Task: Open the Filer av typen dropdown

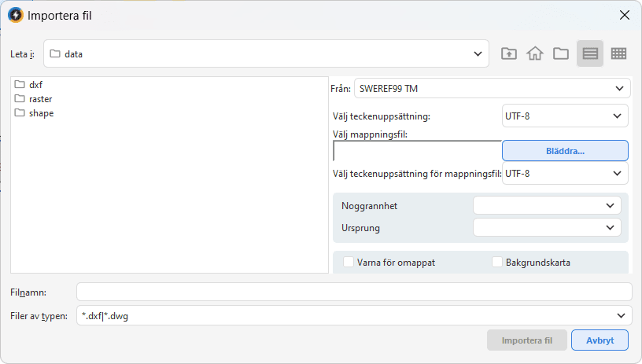Action: [354, 316]
